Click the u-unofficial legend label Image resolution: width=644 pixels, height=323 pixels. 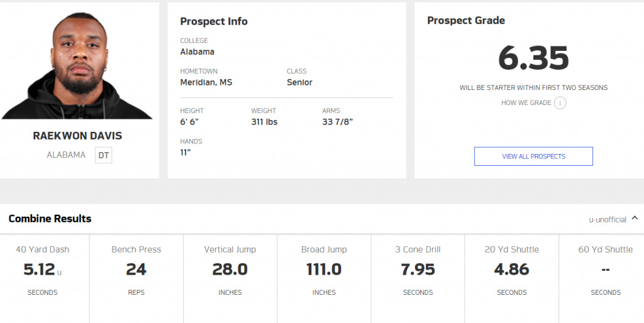tap(608, 219)
